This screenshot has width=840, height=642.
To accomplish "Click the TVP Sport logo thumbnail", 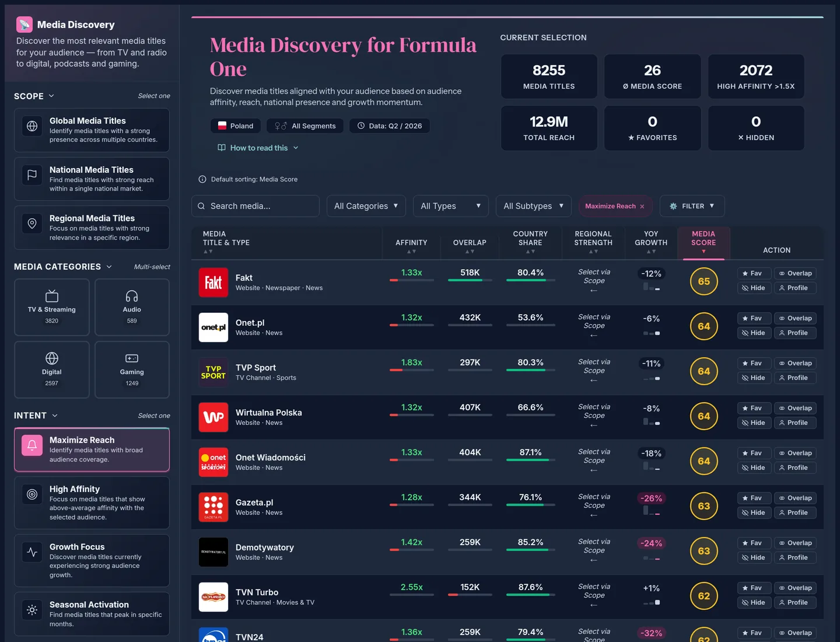I will (213, 372).
